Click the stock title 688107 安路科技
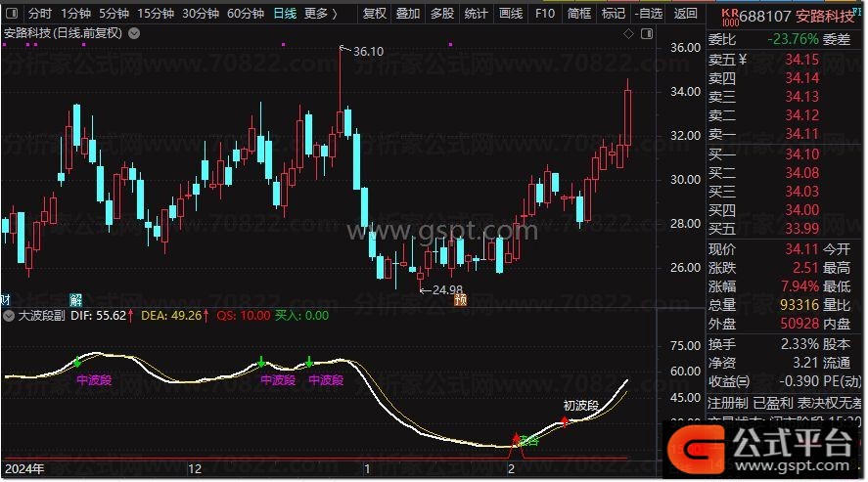868x482 pixels. point(798,17)
